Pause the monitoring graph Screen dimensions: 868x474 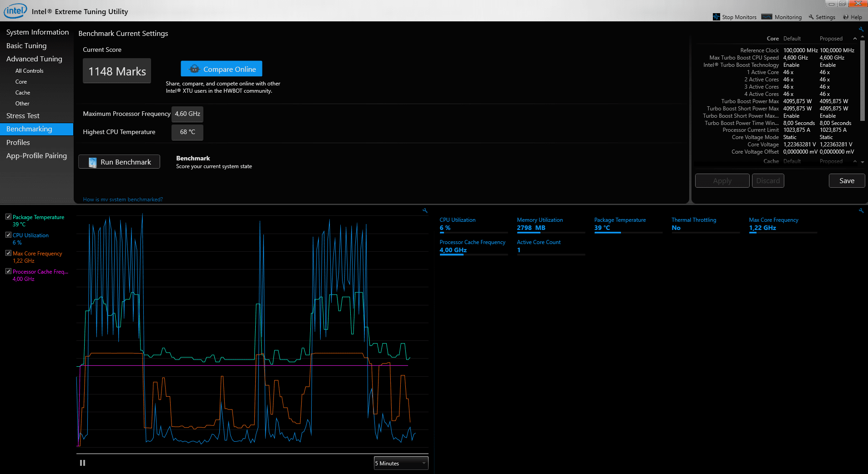(x=82, y=463)
